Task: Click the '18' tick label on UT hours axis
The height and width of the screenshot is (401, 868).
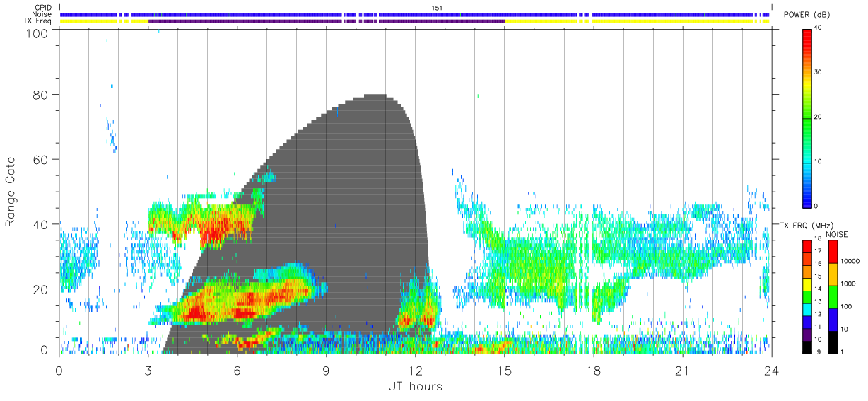Action: pos(593,371)
